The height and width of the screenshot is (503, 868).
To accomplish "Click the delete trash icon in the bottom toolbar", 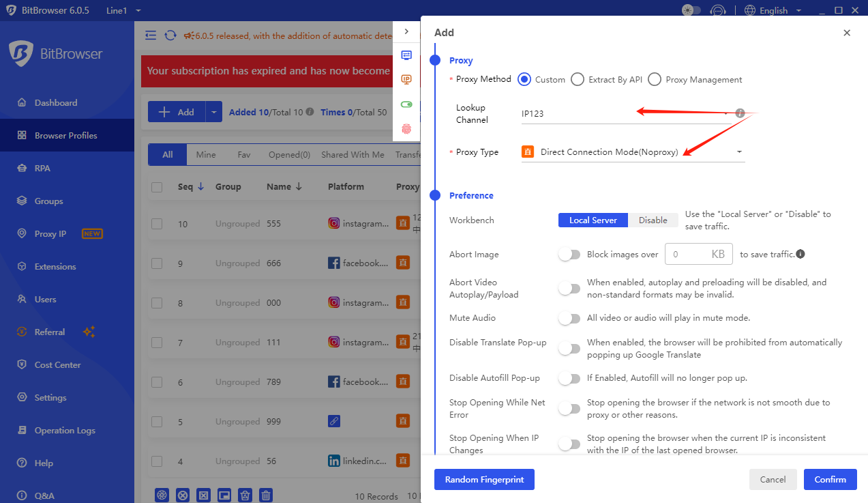I will [267, 495].
